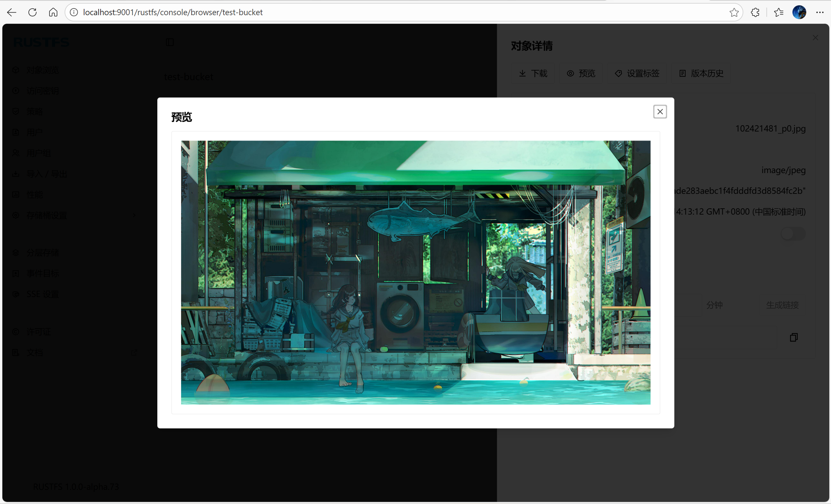Image resolution: width=831 pixels, height=504 pixels.
Task: Open 性能 in the sidebar
Action: click(x=75, y=194)
